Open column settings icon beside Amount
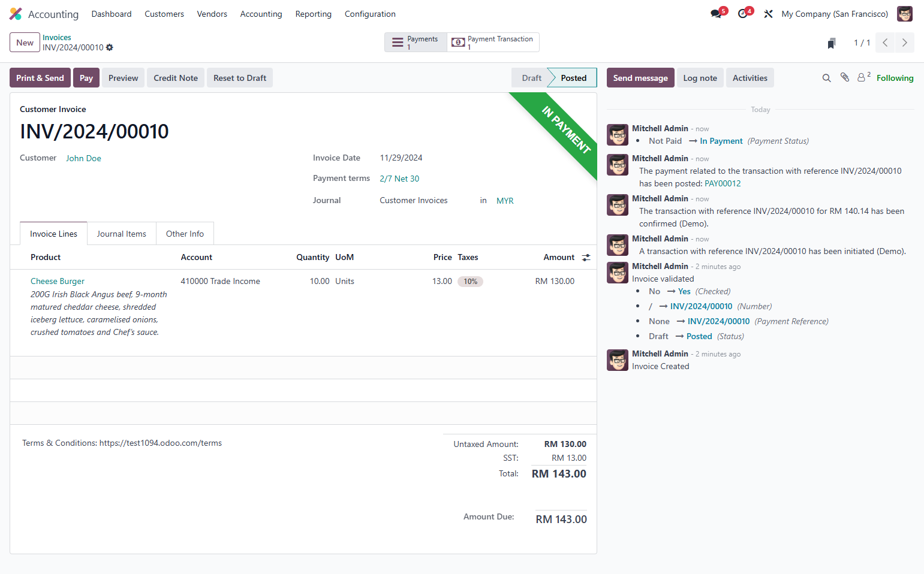 pyautogui.click(x=586, y=257)
